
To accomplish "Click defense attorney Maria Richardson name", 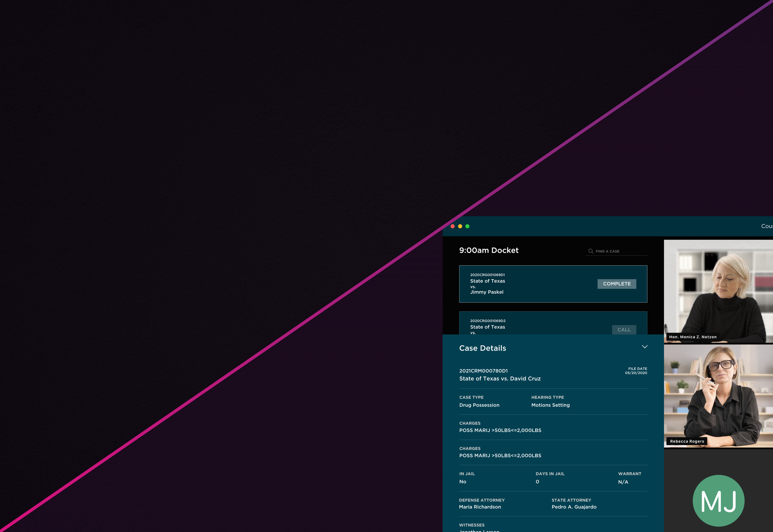I will click(480, 507).
